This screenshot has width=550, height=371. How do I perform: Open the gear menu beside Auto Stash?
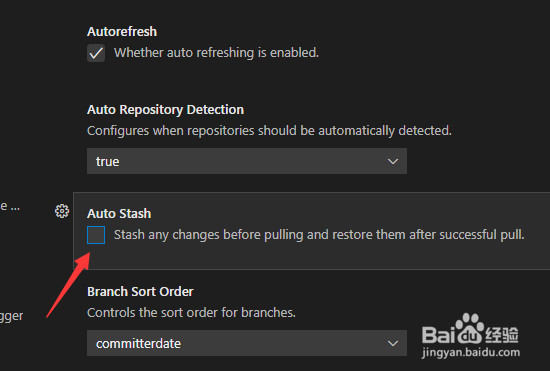pyautogui.click(x=62, y=211)
